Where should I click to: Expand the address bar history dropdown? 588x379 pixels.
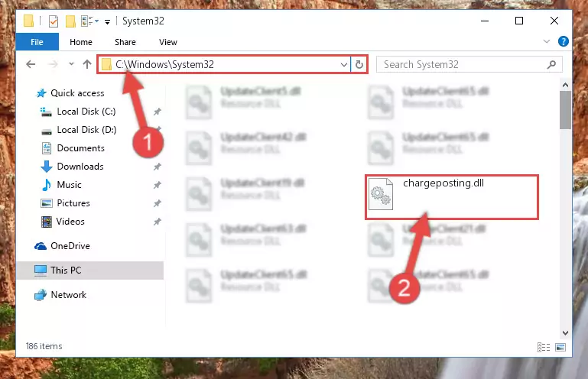(343, 64)
